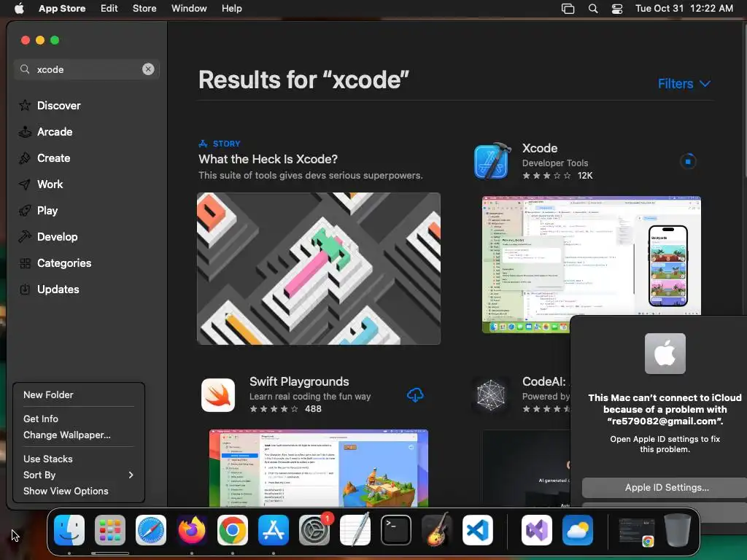
Task: Click the CodeAI app icon
Action: pos(491,395)
